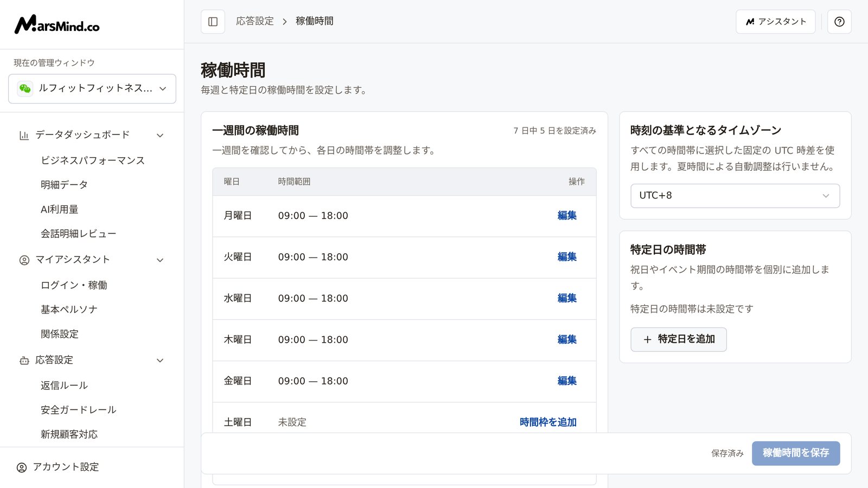
Task: Open 返信ルール settings
Action: point(64,386)
